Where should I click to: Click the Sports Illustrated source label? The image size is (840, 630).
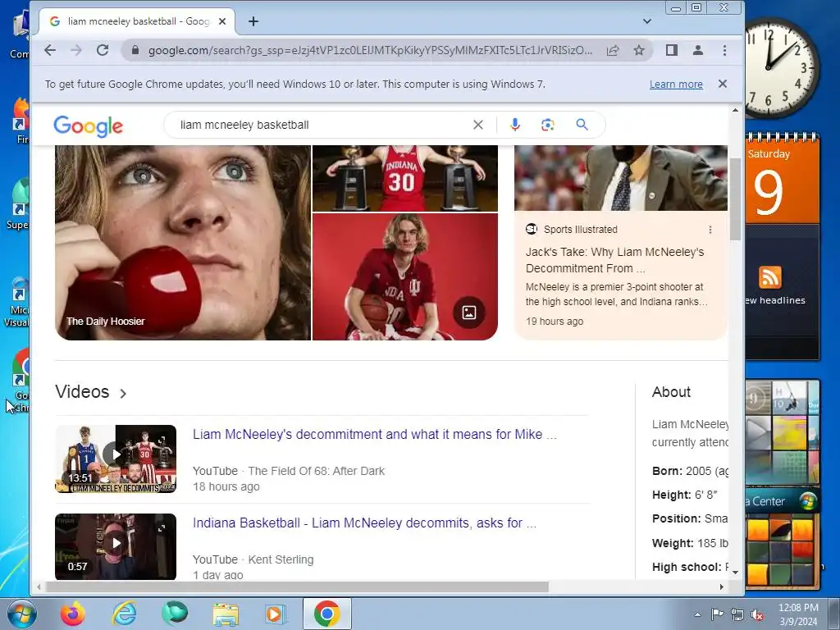(581, 230)
